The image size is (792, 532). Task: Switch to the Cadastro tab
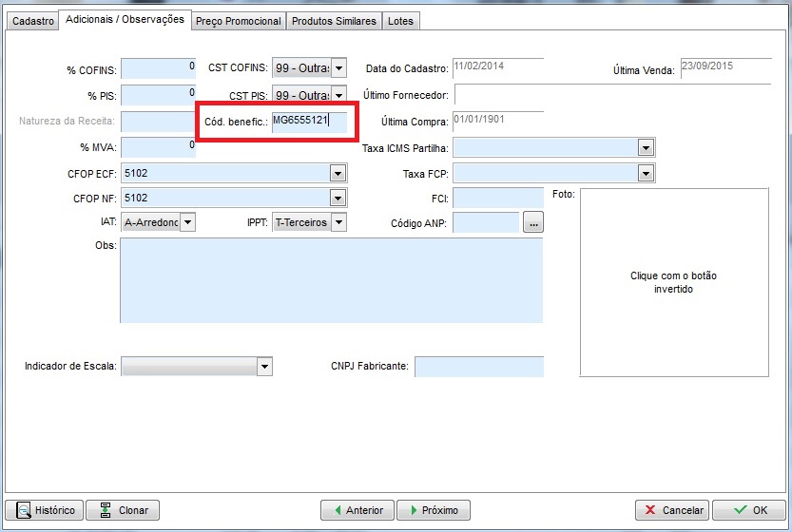[x=31, y=21]
